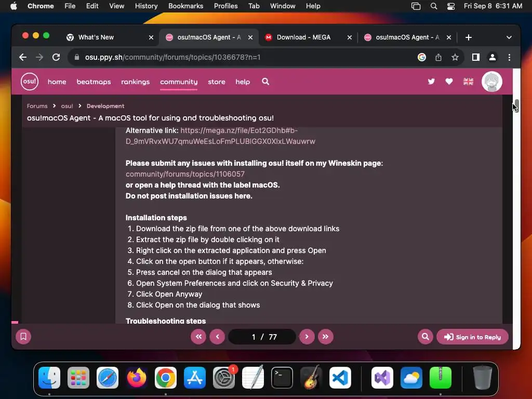Click the Google icon in address bar
The image size is (532, 399).
(422, 57)
